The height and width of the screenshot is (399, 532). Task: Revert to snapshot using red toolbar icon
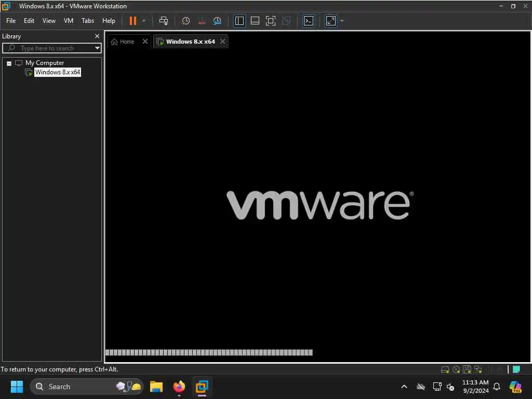pos(202,21)
